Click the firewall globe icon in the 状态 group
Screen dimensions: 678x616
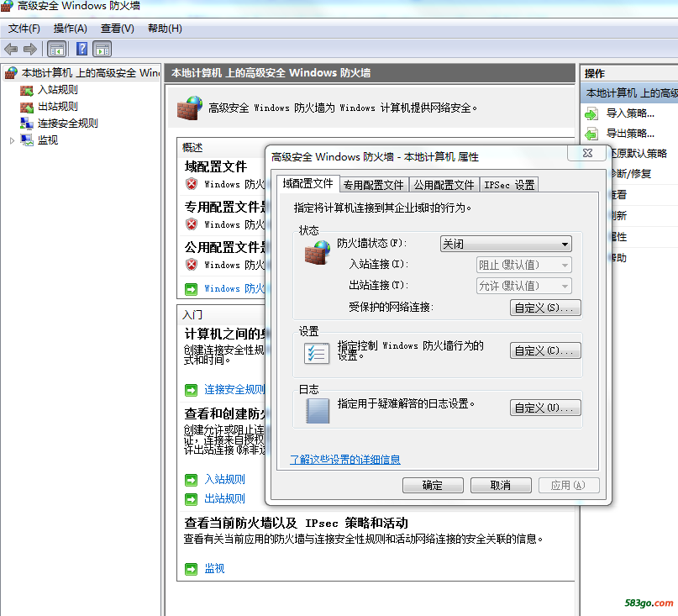tap(318, 253)
